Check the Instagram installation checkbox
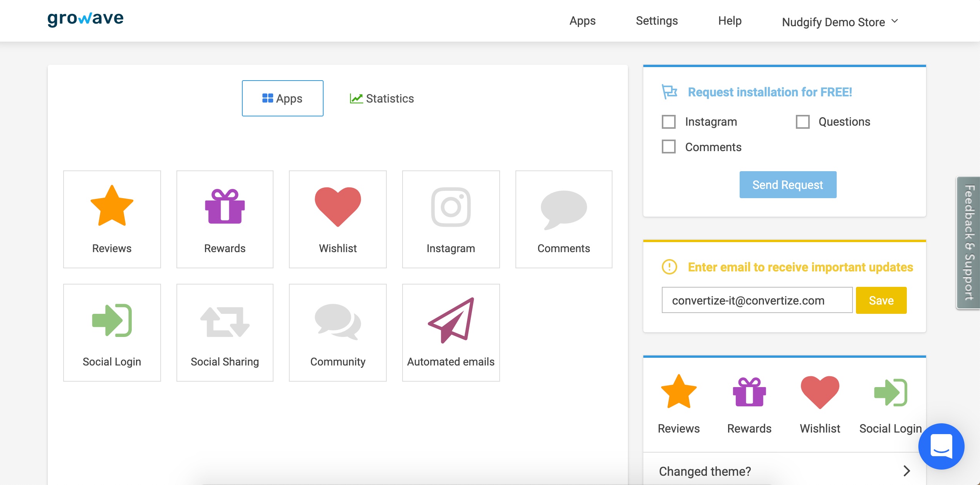 (x=669, y=122)
